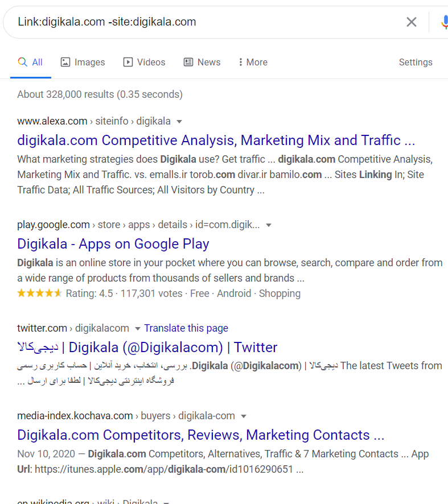Open the Settings menu

tap(416, 62)
